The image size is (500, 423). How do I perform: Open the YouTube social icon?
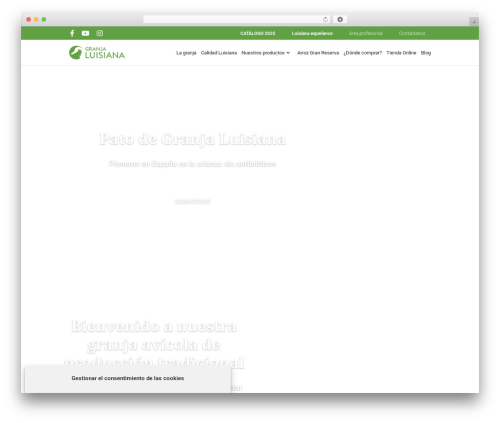pyautogui.click(x=85, y=33)
